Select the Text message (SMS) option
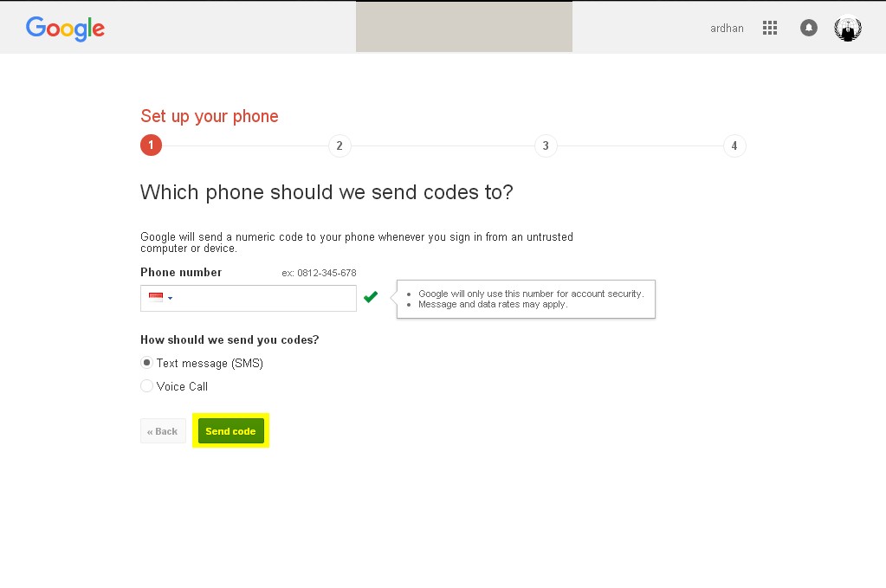The width and height of the screenshot is (886, 588). (x=146, y=362)
